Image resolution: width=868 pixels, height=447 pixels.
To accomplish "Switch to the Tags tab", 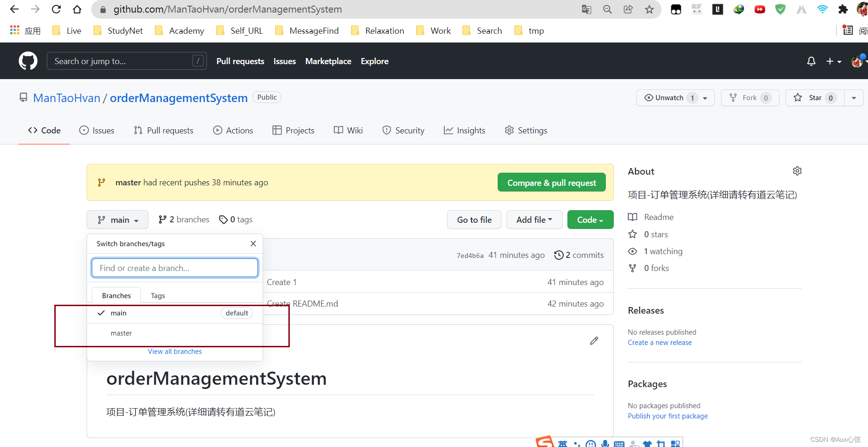I will tap(158, 295).
